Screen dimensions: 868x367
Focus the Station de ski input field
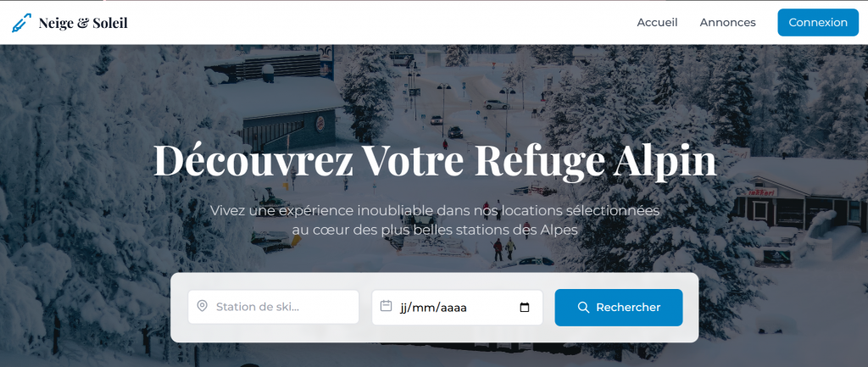point(274,307)
